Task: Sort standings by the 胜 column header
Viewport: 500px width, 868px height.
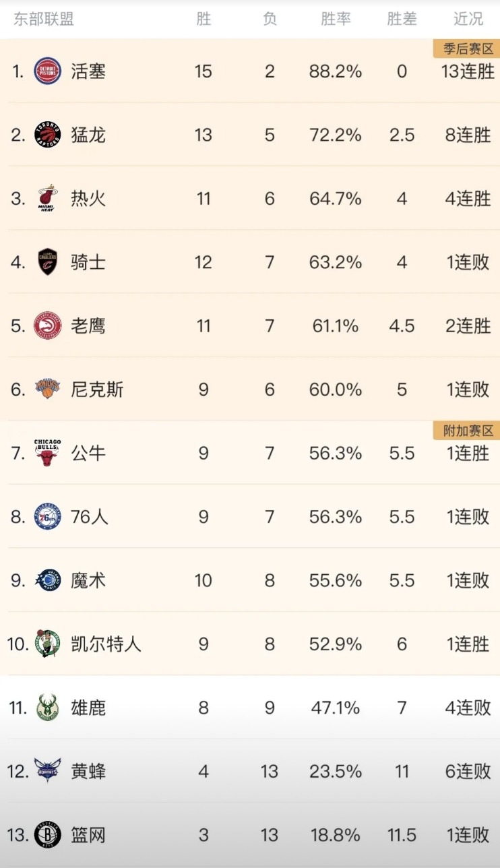Action: tap(204, 20)
